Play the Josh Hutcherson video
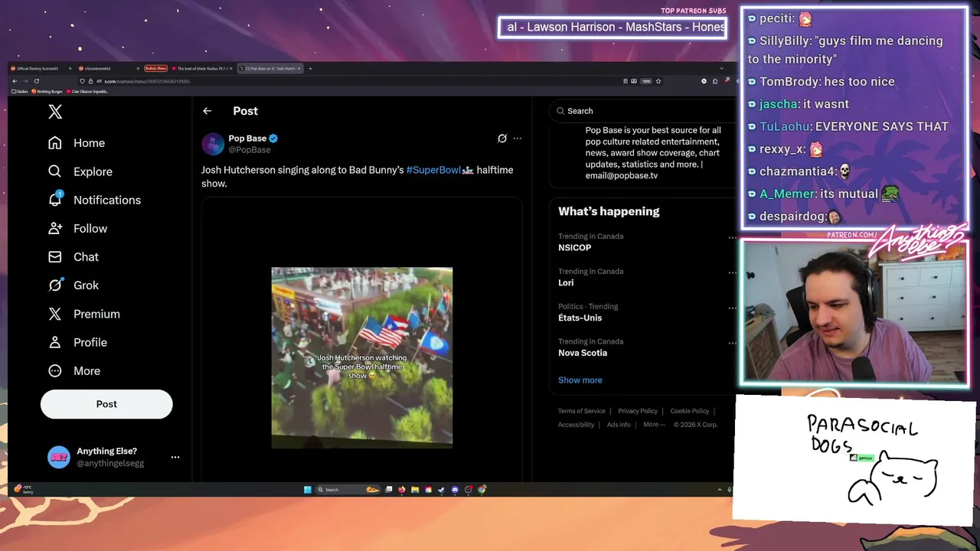Viewport: 980px width, 551px height. click(x=362, y=357)
